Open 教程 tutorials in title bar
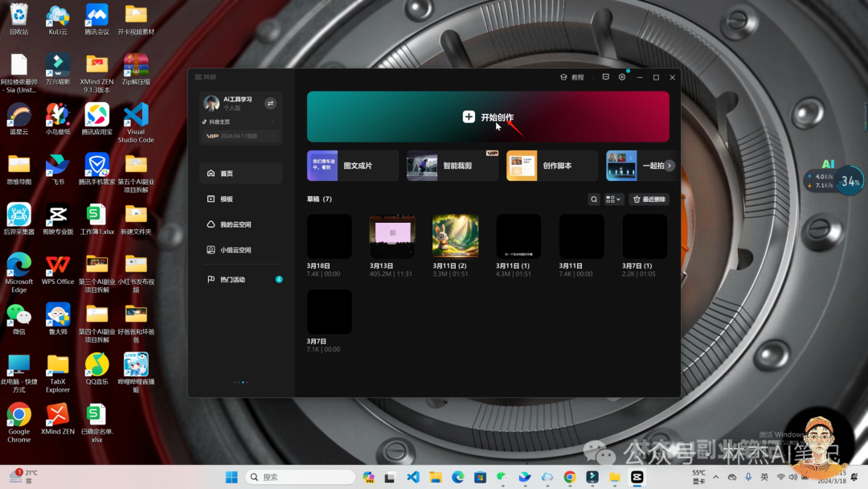Screen dimensions: 868x489 click(572, 77)
